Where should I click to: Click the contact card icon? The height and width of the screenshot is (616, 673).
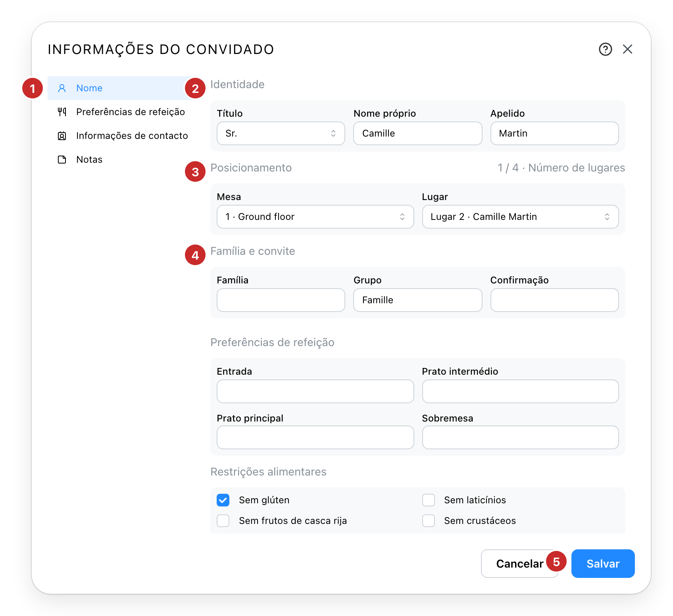click(62, 136)
